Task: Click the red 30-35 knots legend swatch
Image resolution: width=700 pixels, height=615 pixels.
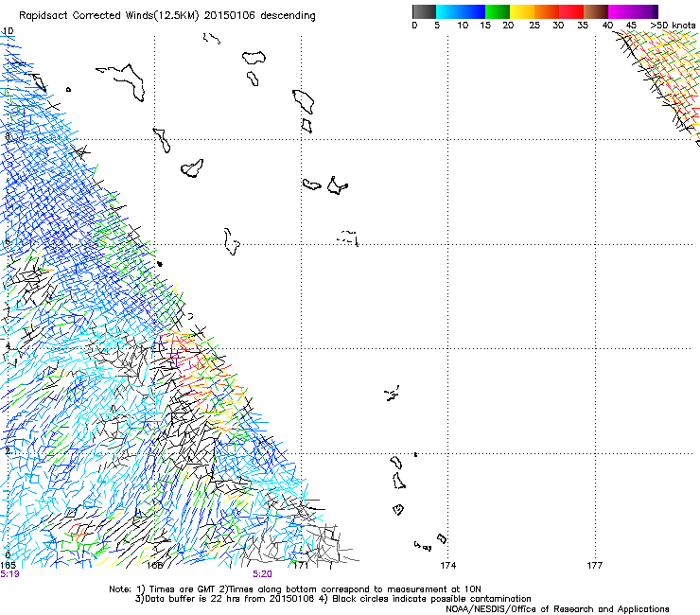Action: pyautogui.click(x=571, y=11)
